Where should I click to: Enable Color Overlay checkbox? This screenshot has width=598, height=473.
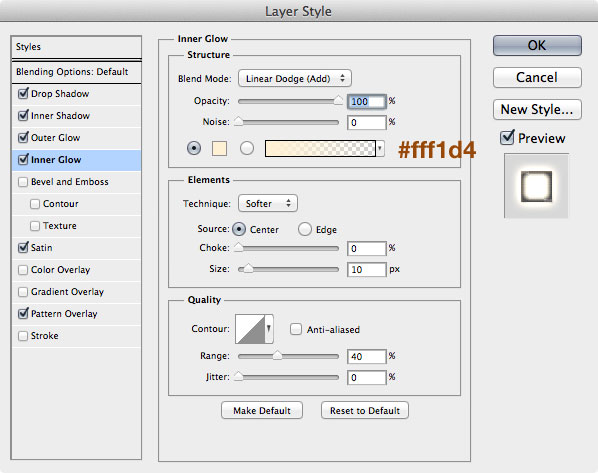click(23, 270)
